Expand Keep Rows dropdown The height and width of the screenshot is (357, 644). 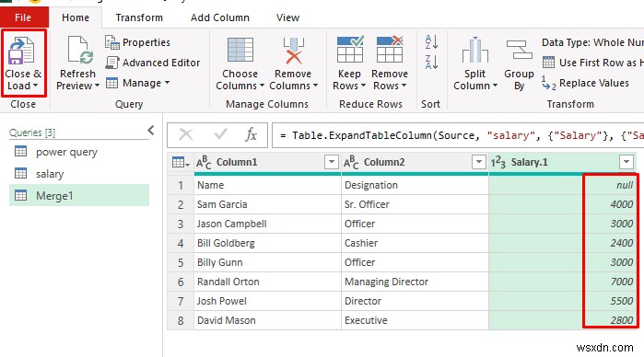[363, 86]
